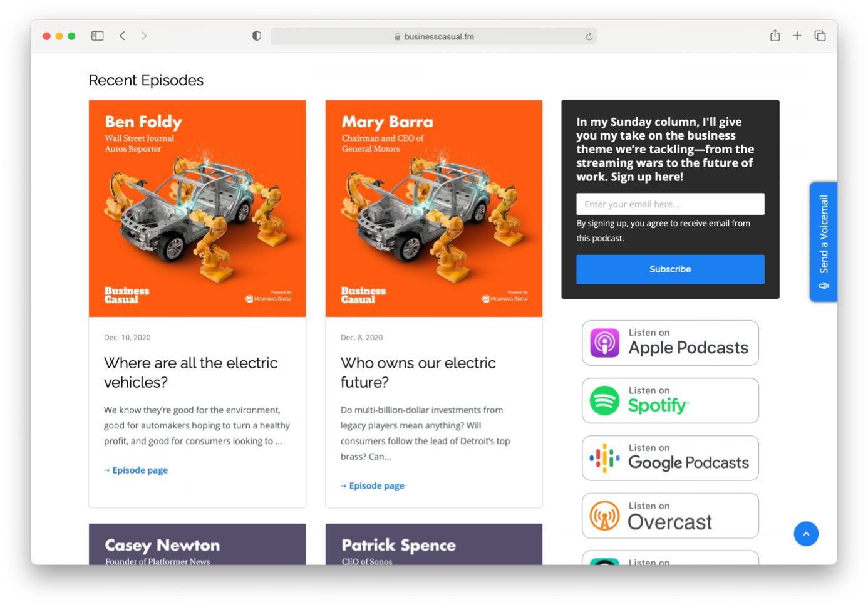Click the Dec. 8, 2020 date
The height and width of the screenshot is (607, 868).
361,337
